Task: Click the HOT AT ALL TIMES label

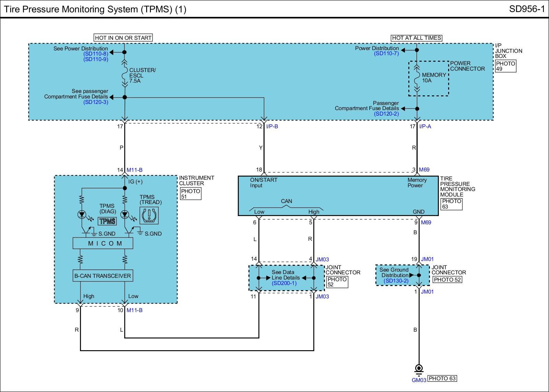Action: [x=417, y=38]
